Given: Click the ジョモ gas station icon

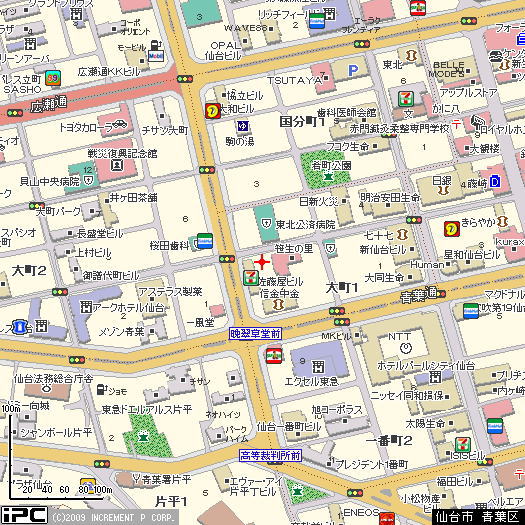Looking at the screenshot, I should pos(102,390).
